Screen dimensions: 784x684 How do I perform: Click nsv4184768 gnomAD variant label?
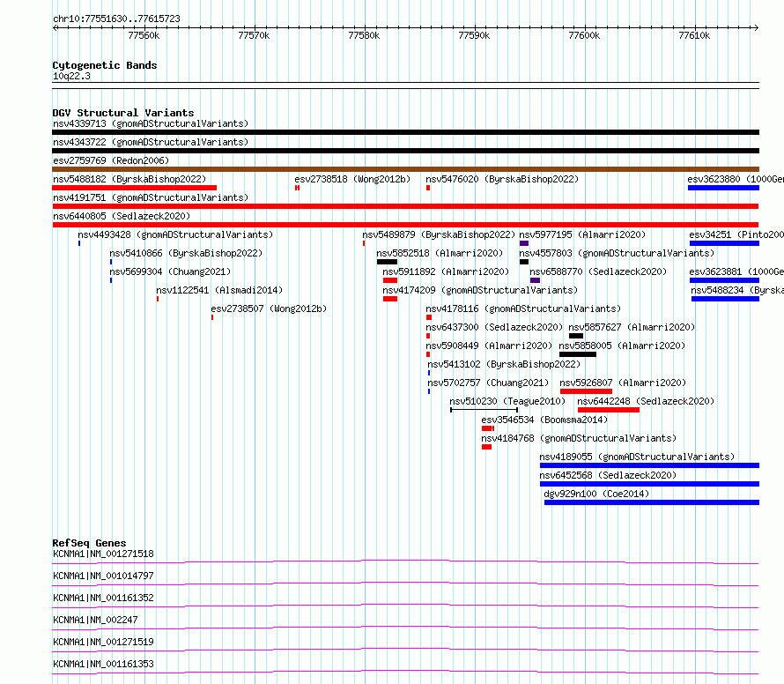point(579,438)
